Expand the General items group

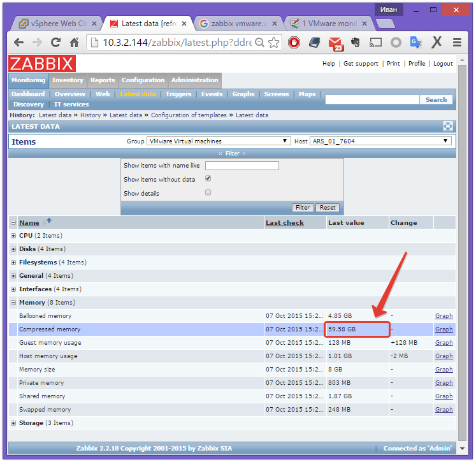tap(13, 276)
